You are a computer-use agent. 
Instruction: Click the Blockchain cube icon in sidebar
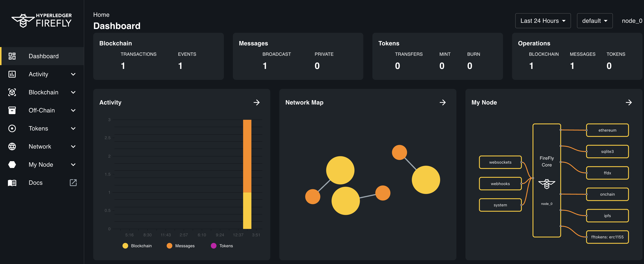(x=12, y=92)
